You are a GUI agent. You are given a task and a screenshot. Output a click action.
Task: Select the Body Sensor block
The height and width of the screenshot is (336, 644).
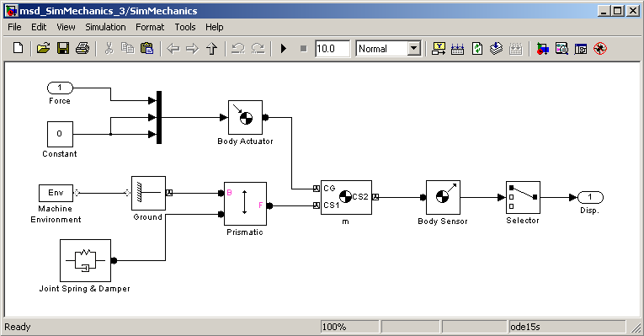tap(443, 197)
